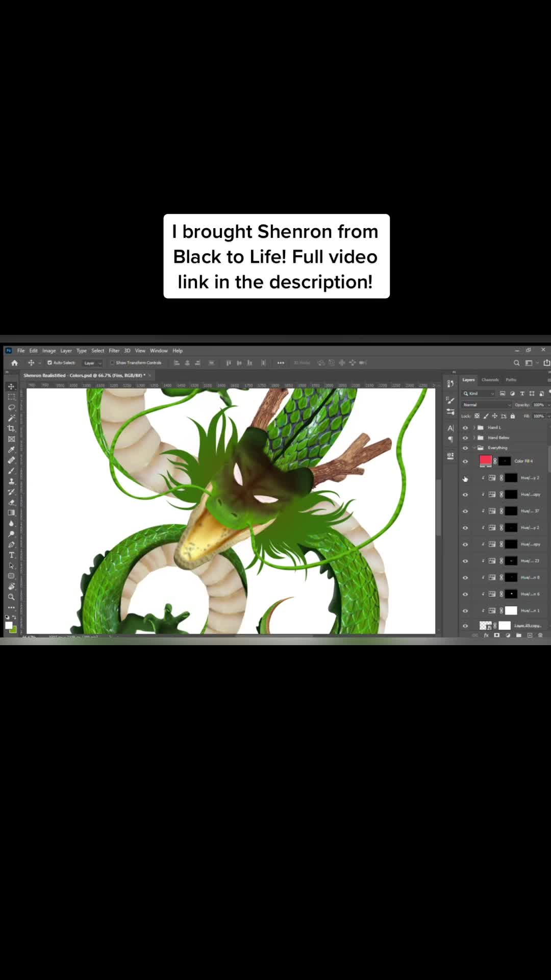Hide the Everything group
551x980 pixels.
tap(465, 448)
